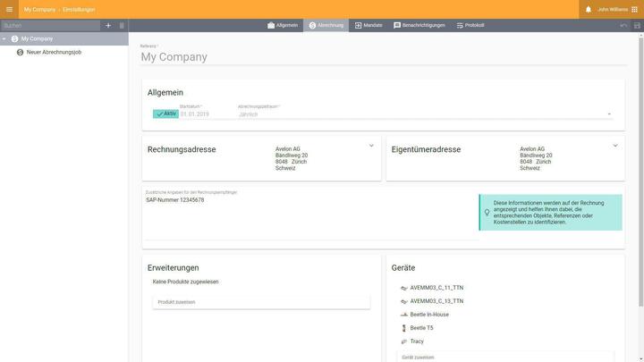Open the Abrechnungszeitraum dropdown

[609, 114]
